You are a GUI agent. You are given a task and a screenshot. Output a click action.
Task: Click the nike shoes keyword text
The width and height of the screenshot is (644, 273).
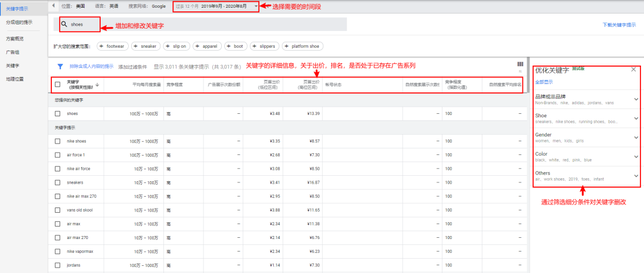point(76,141)
